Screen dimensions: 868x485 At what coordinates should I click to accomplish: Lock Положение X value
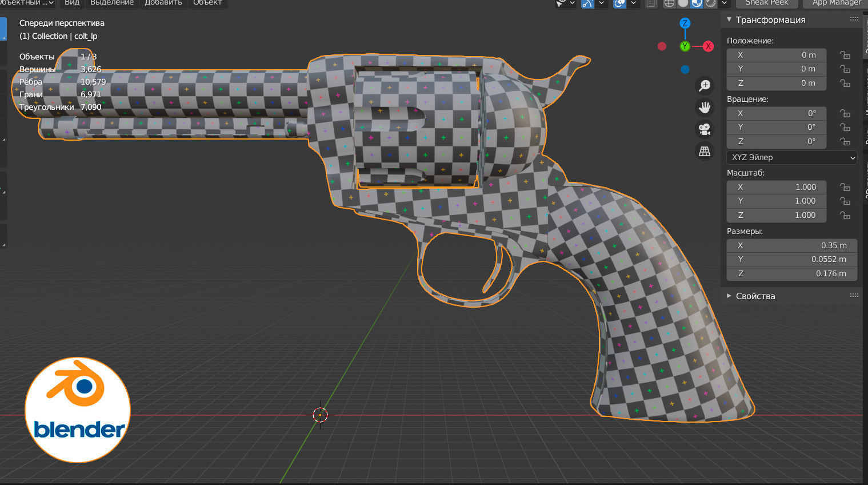click(x=845, y=55)
